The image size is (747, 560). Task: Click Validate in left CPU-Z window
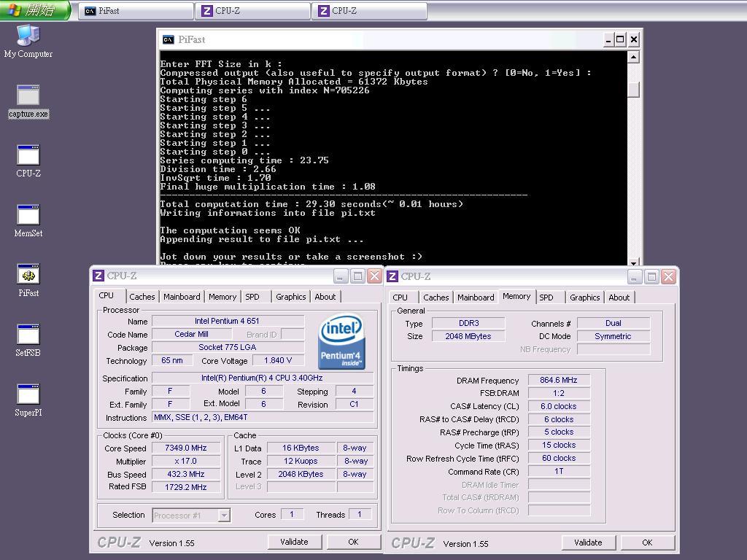click(295, 542)
